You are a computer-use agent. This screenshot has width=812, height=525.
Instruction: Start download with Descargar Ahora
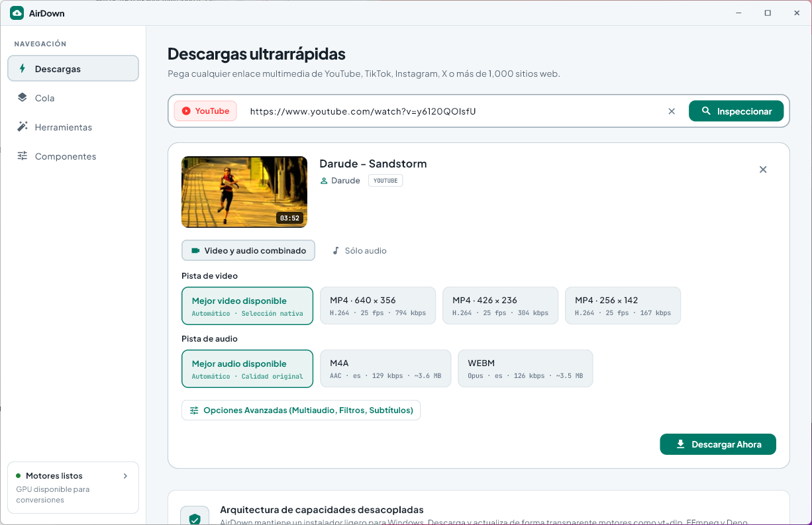[x=718, y=444]
